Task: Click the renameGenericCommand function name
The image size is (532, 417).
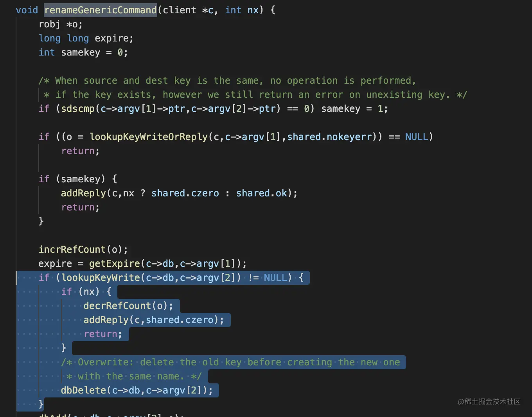Action: [101, 10]
